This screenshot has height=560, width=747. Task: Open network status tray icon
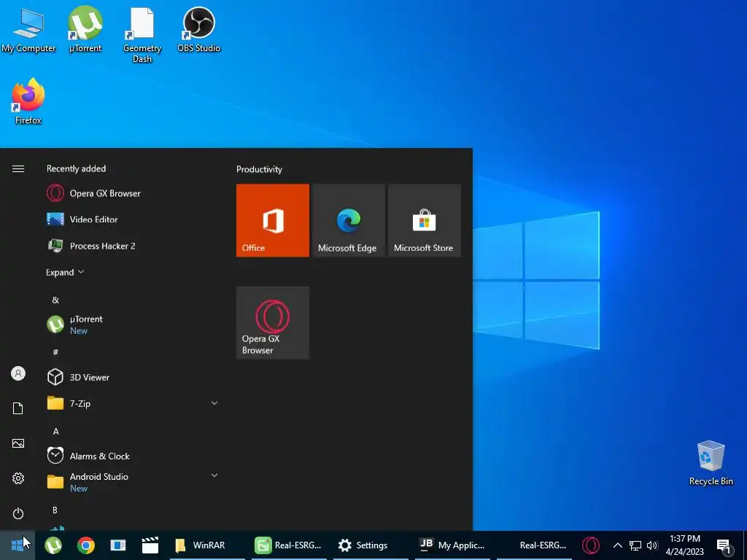pos(635,545)
